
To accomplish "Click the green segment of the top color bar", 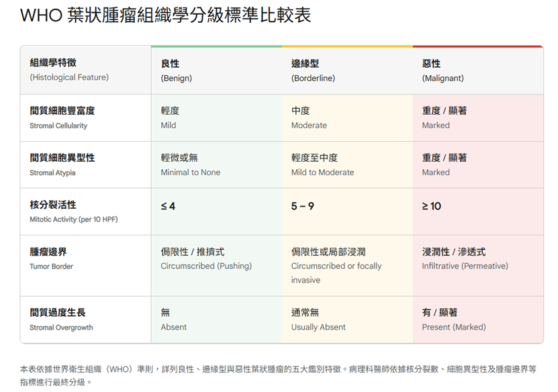I will tap(215, 47).
